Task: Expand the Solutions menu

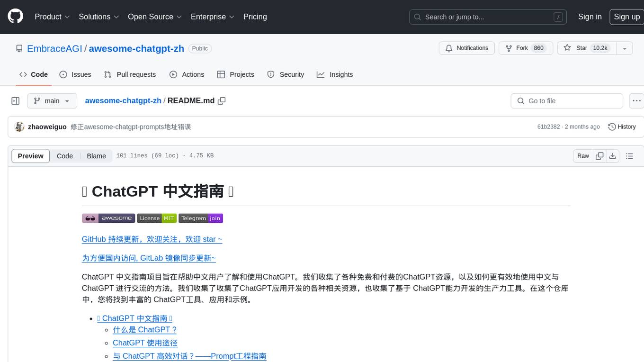Action: click(98, 17)
